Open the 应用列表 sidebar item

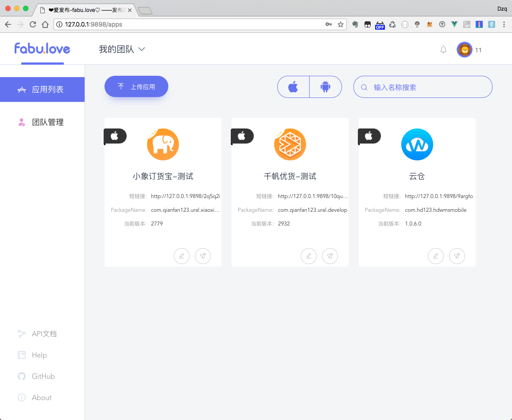coord(42,89)
